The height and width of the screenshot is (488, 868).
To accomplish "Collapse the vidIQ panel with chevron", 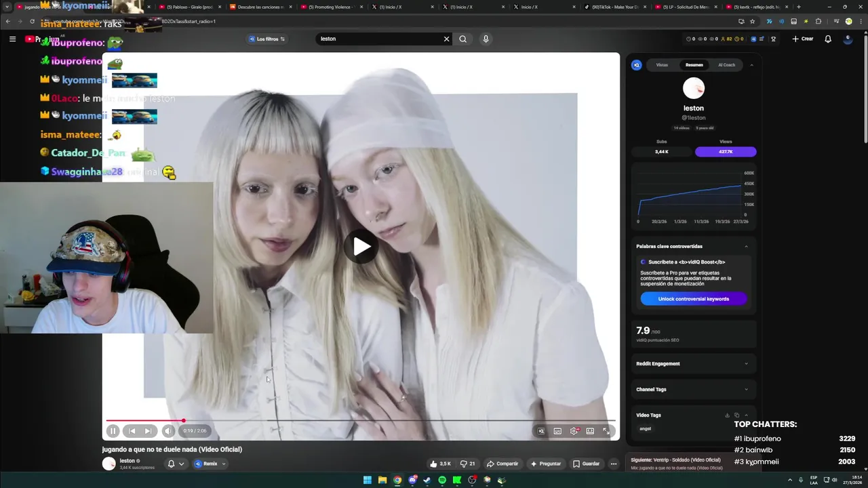I will point(751,65).
